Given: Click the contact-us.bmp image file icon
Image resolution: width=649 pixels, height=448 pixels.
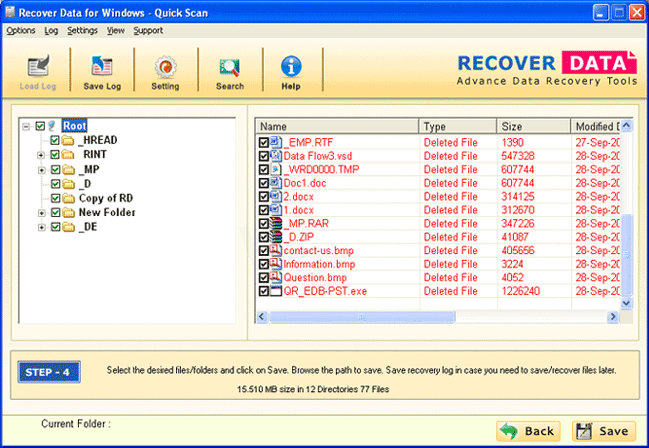Looking at the screenshot, I should [x=277, y=249].
